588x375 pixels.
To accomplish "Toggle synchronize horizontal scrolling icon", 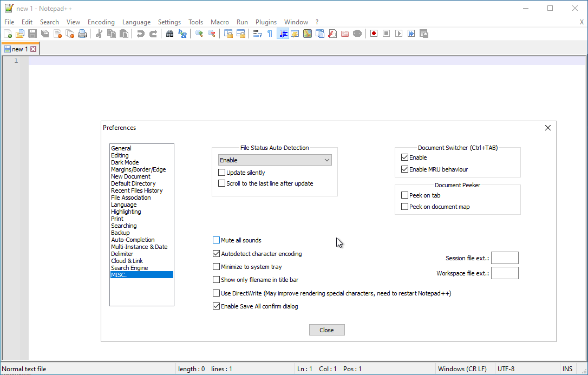I will (x=241, y=34).
